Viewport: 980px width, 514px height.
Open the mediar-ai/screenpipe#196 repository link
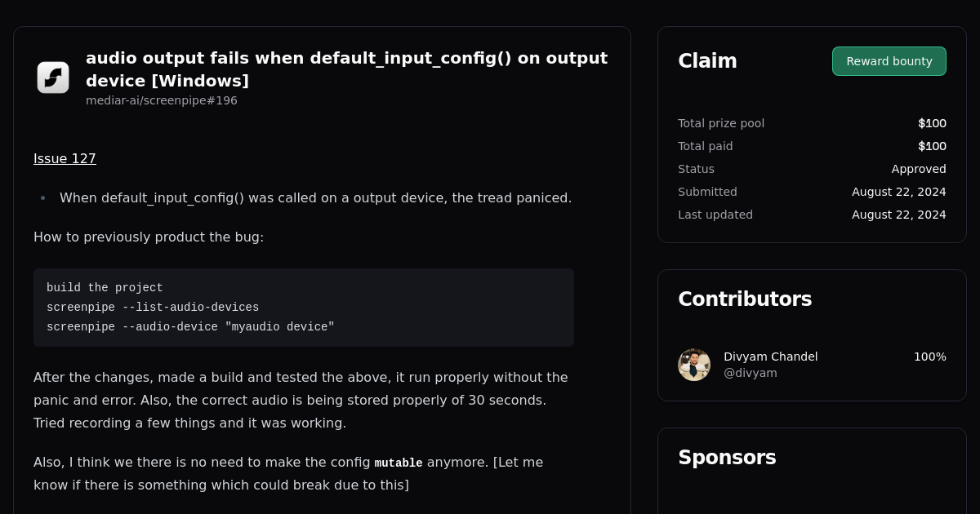click(161, 100)
